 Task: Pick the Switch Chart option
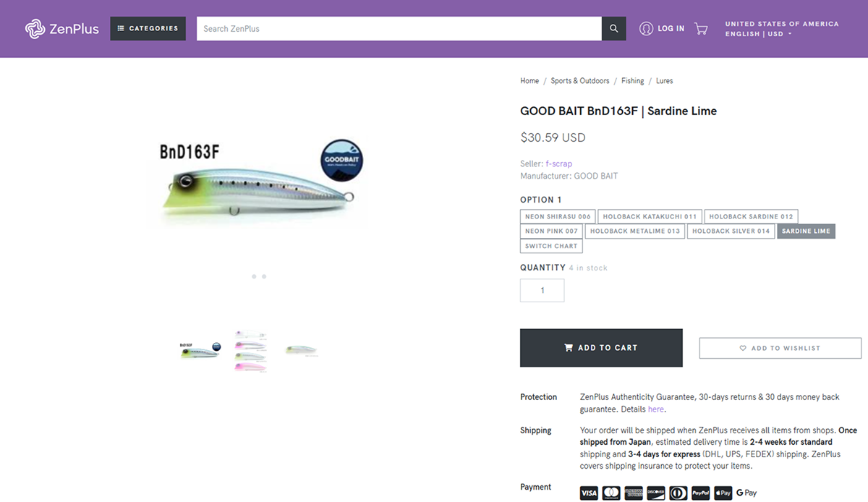click(551, 246)
